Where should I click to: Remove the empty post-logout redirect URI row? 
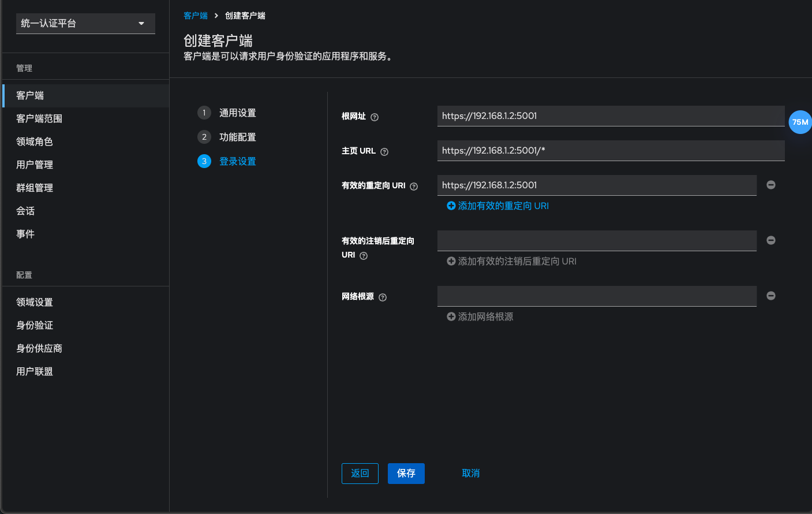coord(770,240)
